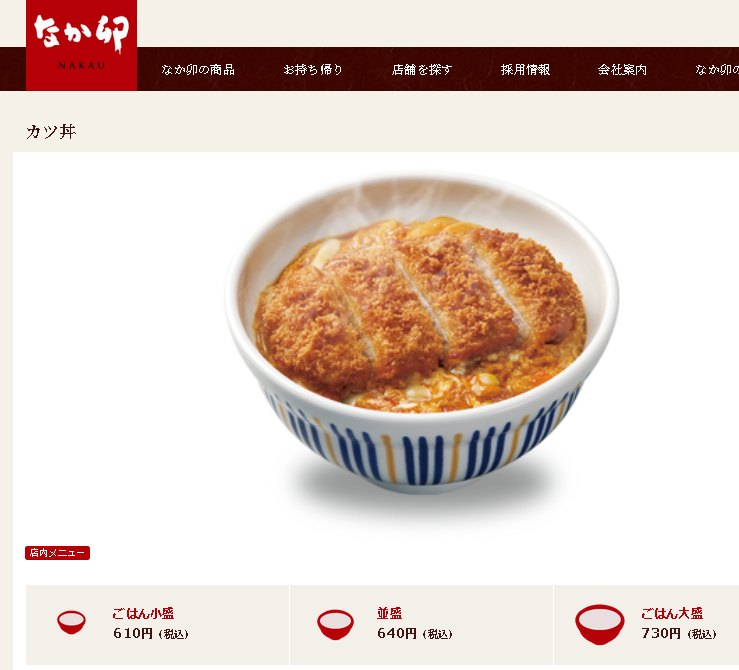Open the 採用情報 recruitment page
The height and width of the screenshot is (670, 739).
(525, 70)
